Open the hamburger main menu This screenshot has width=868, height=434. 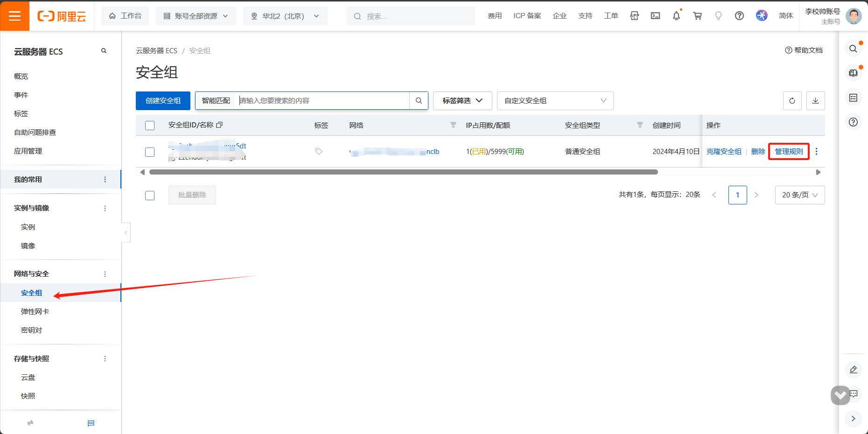15,16
